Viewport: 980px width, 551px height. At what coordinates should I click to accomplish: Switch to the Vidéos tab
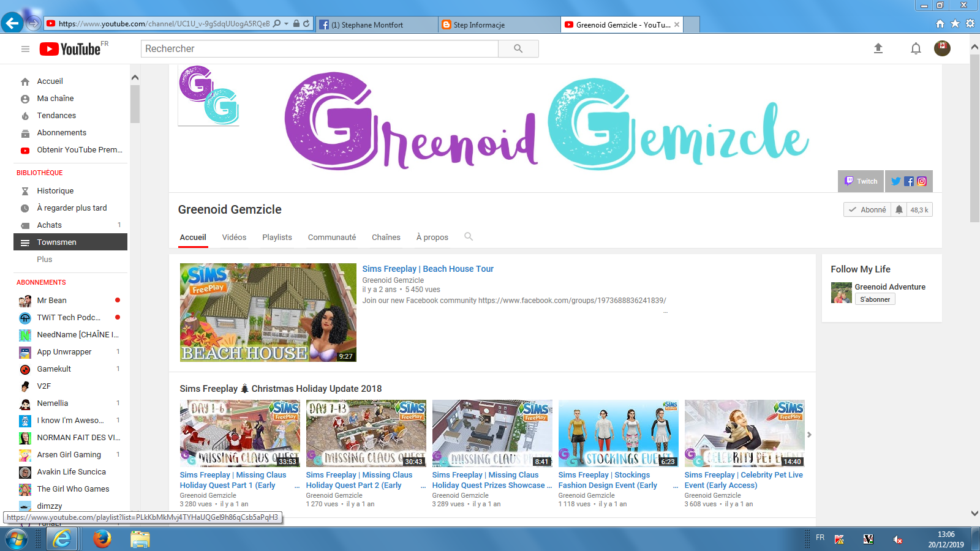click(234, 238)
